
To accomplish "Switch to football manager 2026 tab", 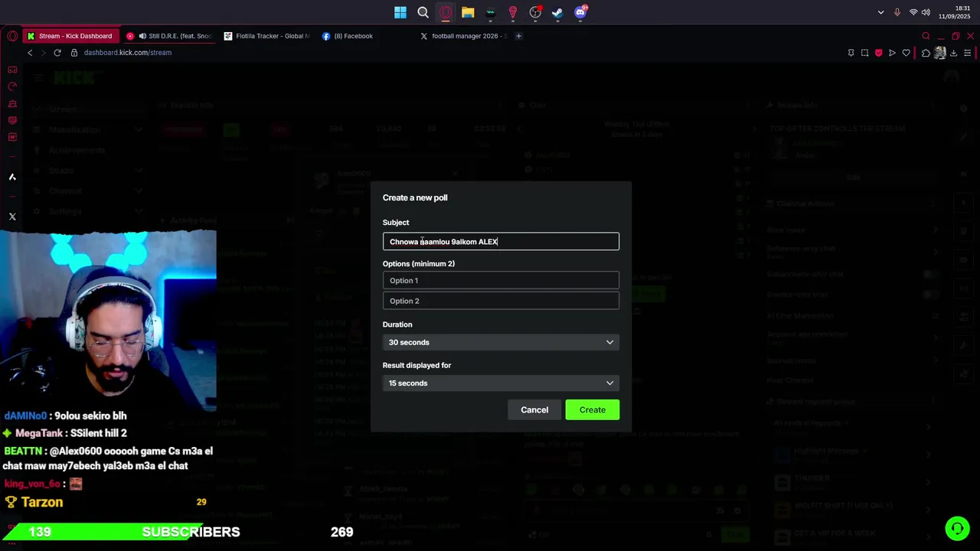I will [x=463, y=36].
